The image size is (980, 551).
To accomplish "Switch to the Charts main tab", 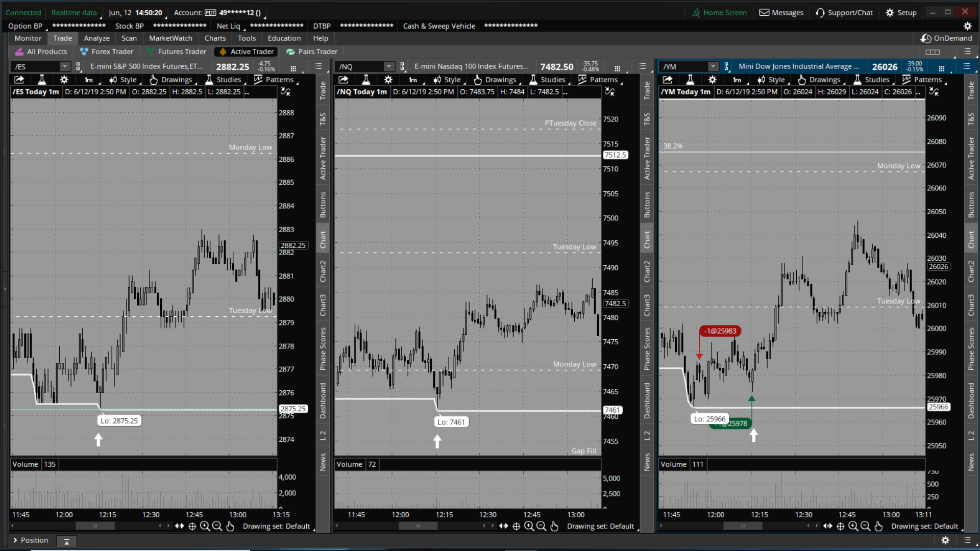I will 215,38.
